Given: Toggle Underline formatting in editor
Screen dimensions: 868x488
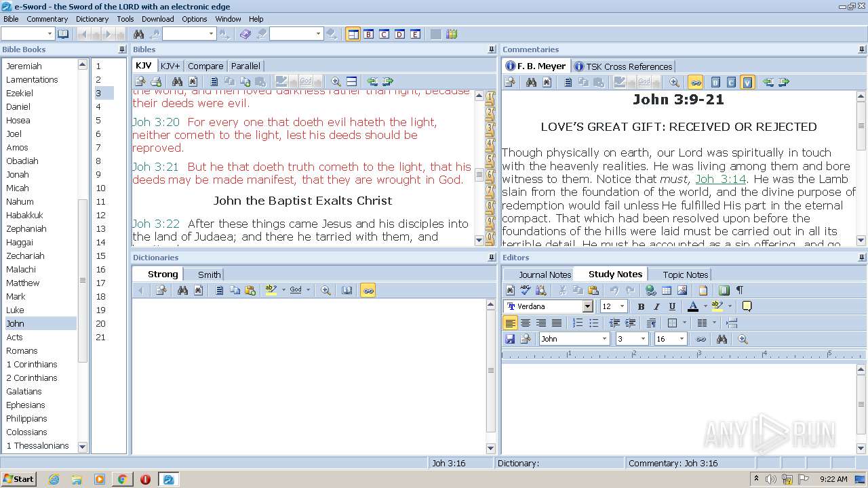Looking at the screenshot, I should click(x=672, y=306).
